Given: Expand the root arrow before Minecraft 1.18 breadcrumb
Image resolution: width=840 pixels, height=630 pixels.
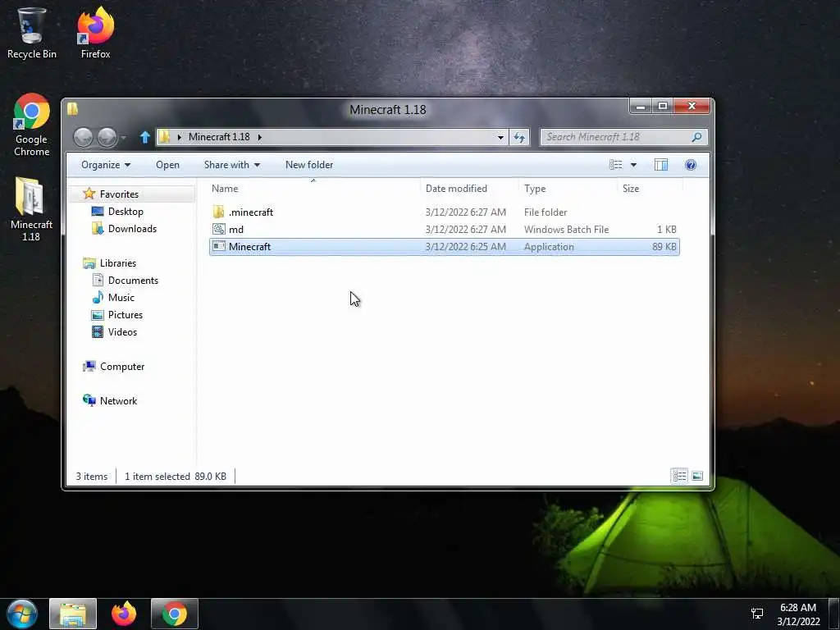Looking at the screenshot, I should tap(180, 137).
